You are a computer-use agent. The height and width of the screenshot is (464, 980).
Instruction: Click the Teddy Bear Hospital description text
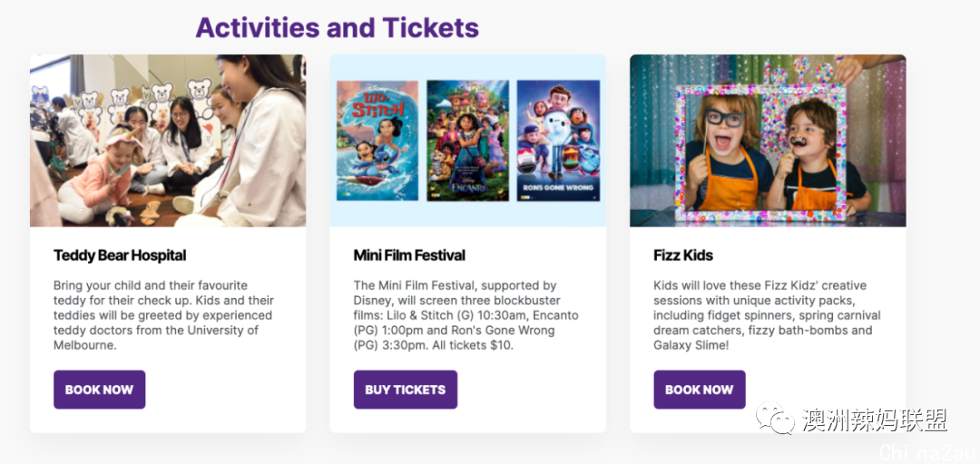coord(163,315)
